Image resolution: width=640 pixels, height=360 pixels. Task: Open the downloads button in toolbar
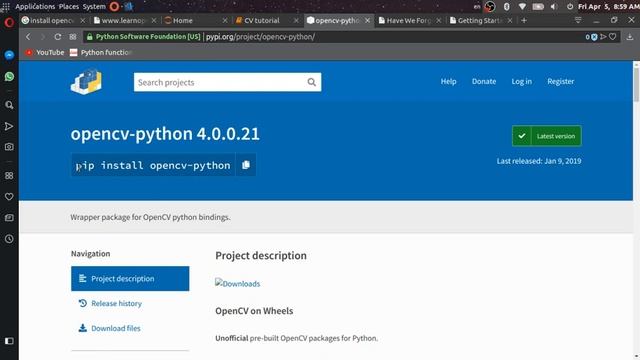coord(630,37)
